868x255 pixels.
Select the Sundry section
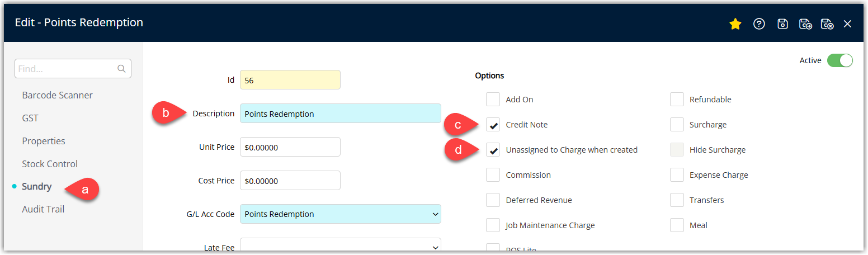[37, 187]
